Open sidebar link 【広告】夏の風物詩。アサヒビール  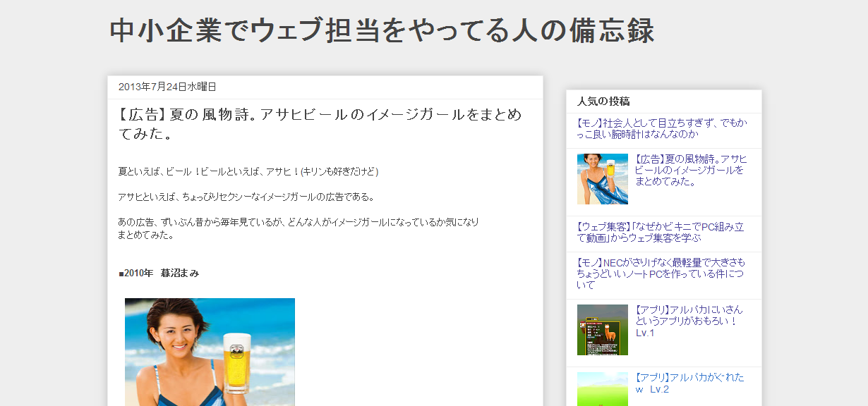coord(691,170)
